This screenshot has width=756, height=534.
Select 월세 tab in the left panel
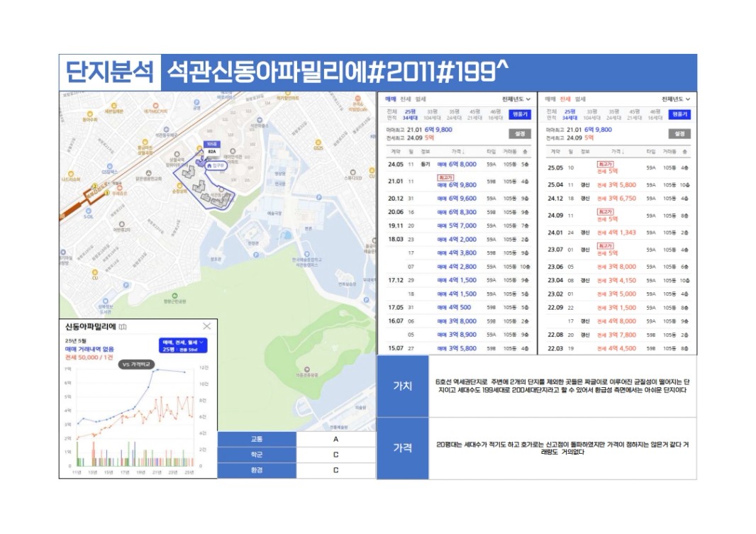pyautogui.click(x=421, y=99)
